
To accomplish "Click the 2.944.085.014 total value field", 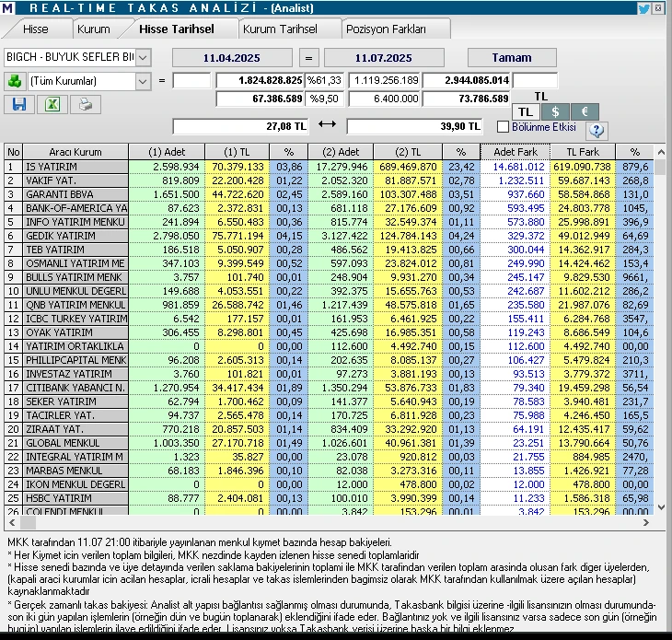I will click(467, 80).
